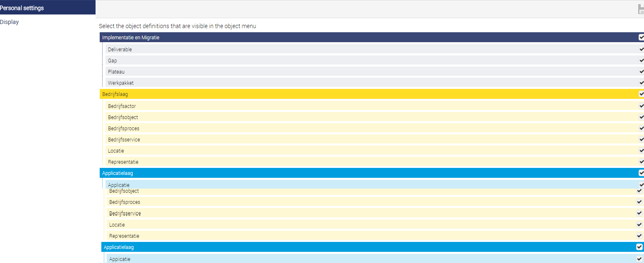Viewport: 644px width, 263px height.
Task: Disable the Werkpakket checkbox
Action: (641, 83)
